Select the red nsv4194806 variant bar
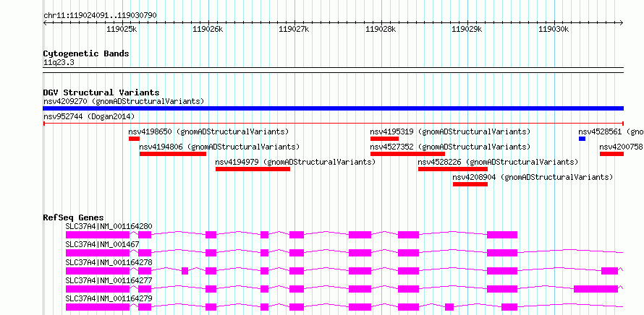The height and width of the screenshot is (315, 644). 173,154
